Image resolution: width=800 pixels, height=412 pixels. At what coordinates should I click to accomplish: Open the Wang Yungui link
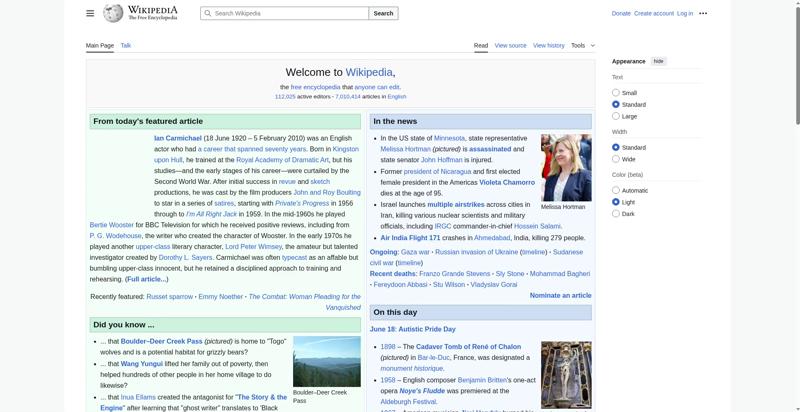[141, 364]
